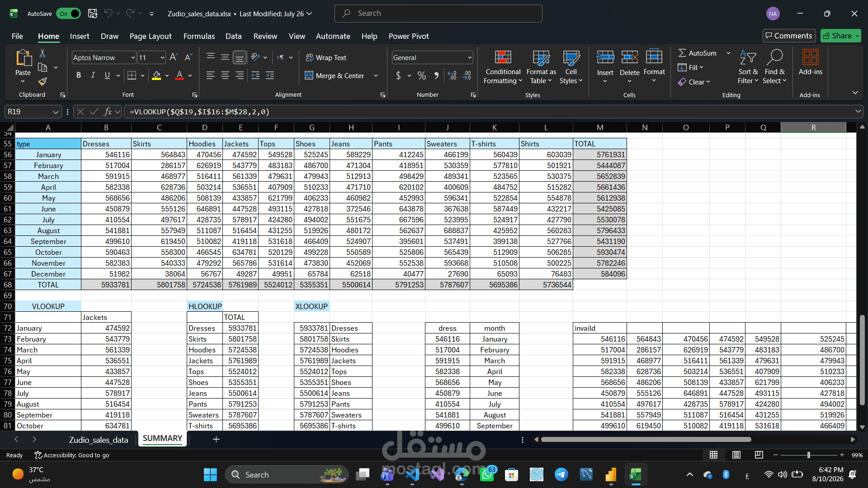Open Visual Studio Code from taskbar

412,474
